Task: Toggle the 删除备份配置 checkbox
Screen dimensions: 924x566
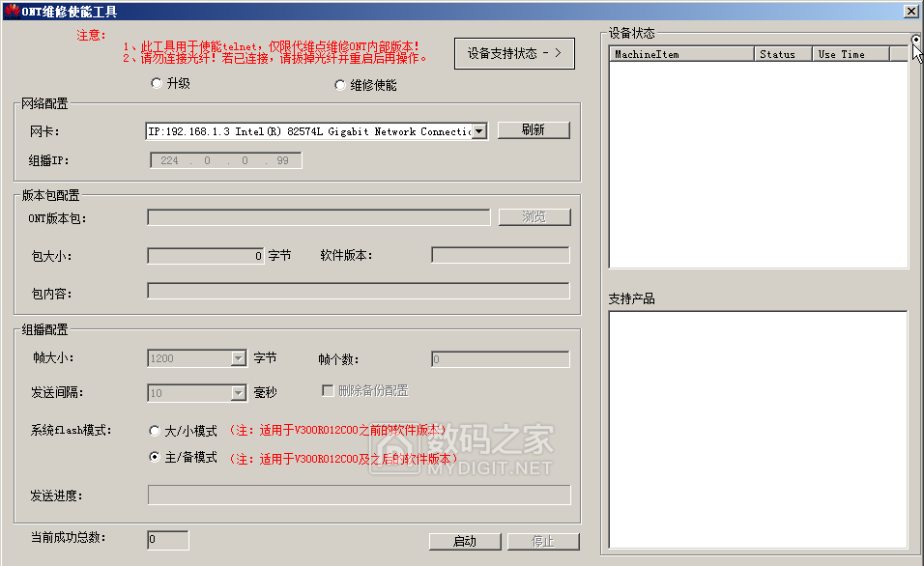Action: [328, 390]
